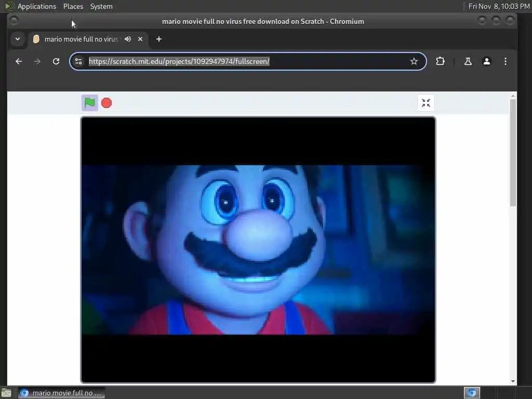
Task: Click the scroll up arrow of the page
Action: click(x=513, y=96)
